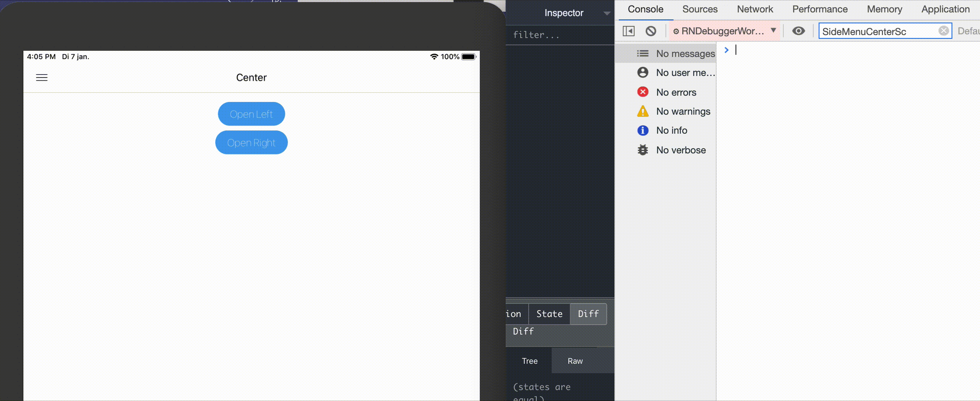Image resolution: width=980 pixels, height=401 pixels.
Task: Toggle the console sidebar panel icon
Action: [x=628, y=31]
